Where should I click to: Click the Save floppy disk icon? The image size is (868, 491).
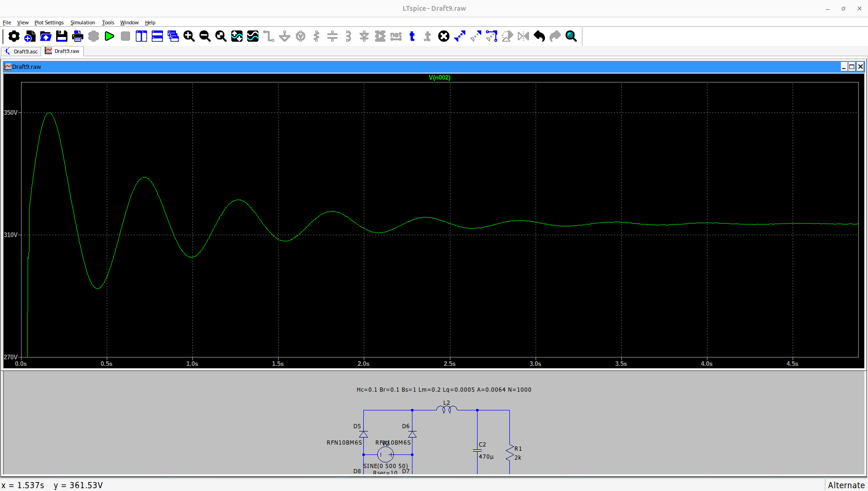tap(62, 36)
